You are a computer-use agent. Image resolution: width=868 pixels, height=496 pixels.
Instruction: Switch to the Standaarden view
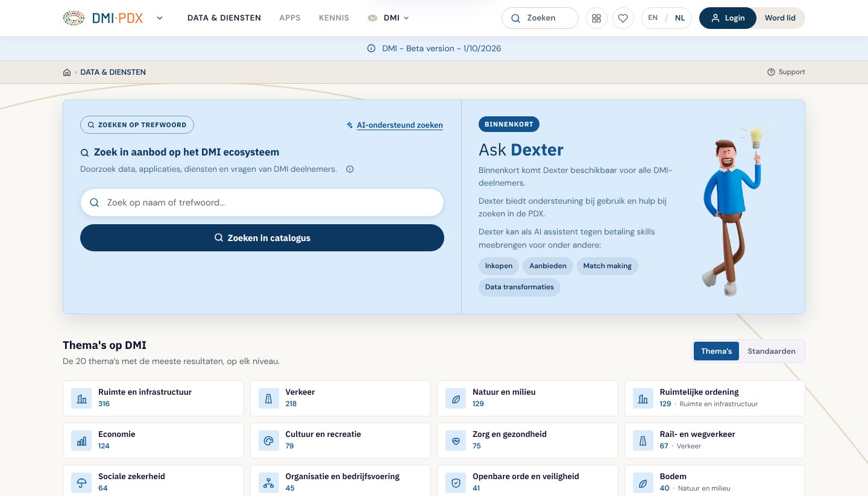pyautogui.click(x=772, y=351)
